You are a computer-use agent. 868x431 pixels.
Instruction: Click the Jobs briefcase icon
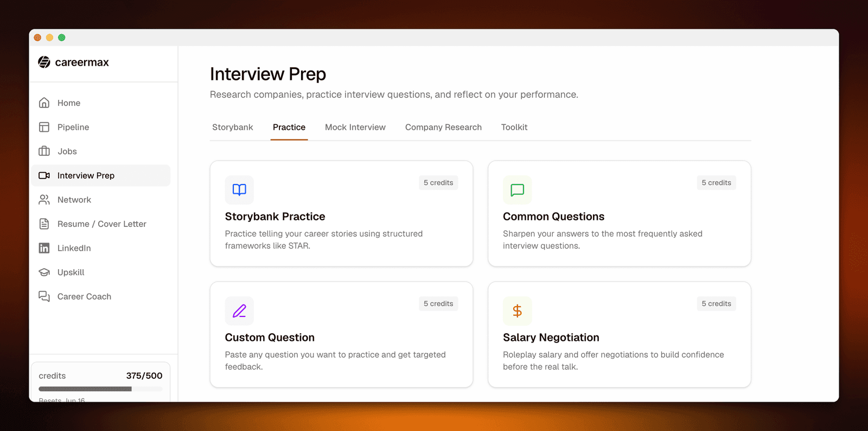click(x=44, y=151)
